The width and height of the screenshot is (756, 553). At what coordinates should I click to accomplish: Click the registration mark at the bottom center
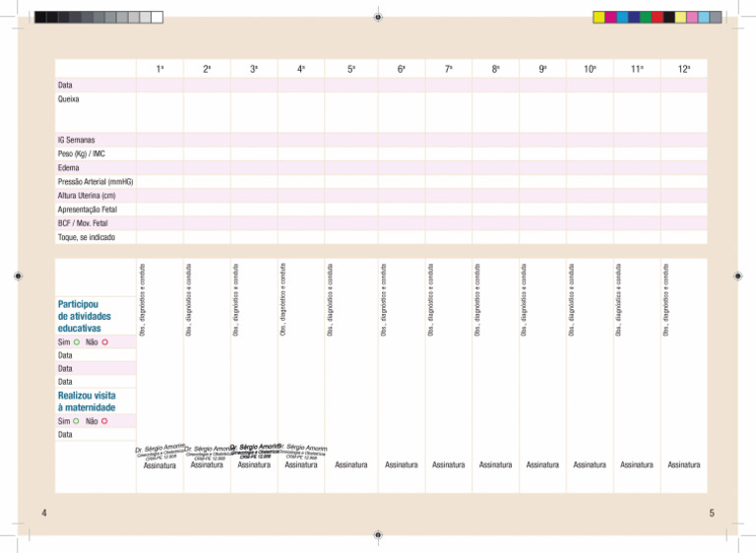(378, 534)
